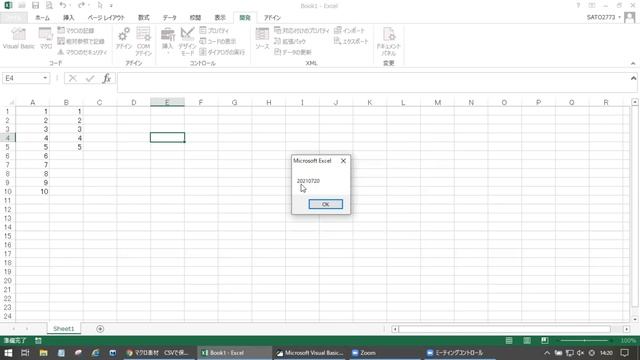Switch to the 数式 (Formulas) tab
The image size is (640, 360).
(144, 18)
